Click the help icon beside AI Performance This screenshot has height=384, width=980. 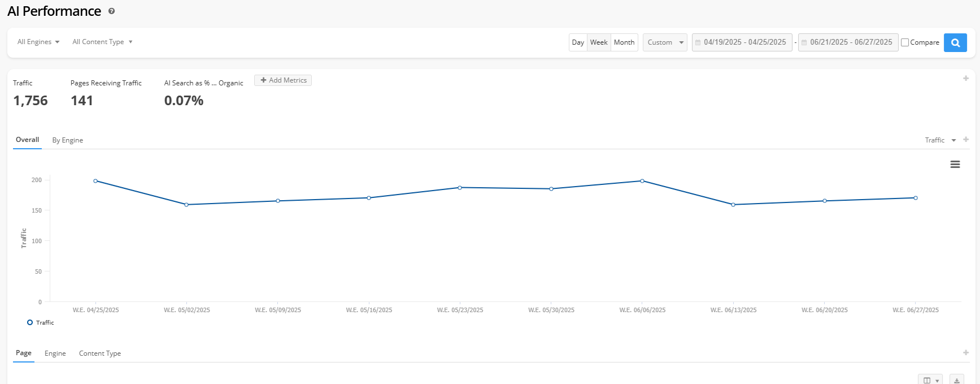(x=112, y=11)
